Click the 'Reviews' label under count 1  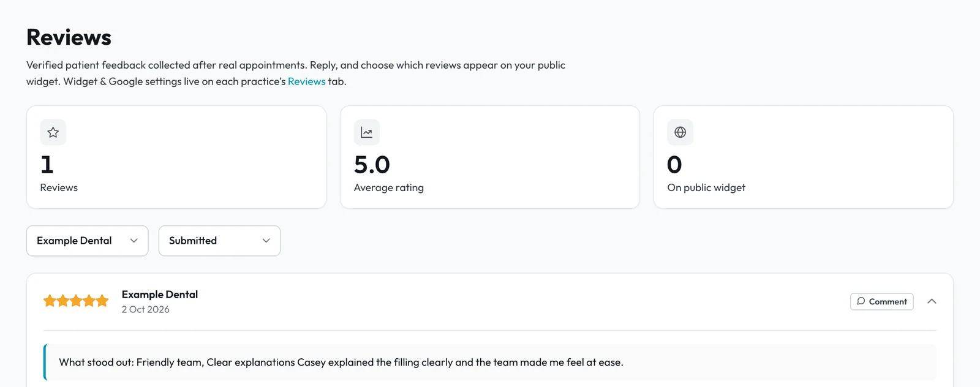click(59, 188)
